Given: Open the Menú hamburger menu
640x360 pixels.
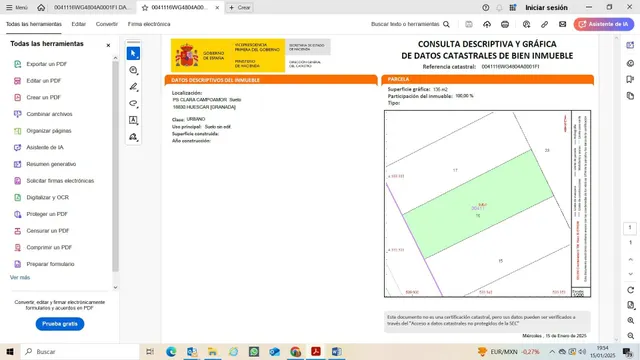Looking at the screenshot, I should click(17, 7).
